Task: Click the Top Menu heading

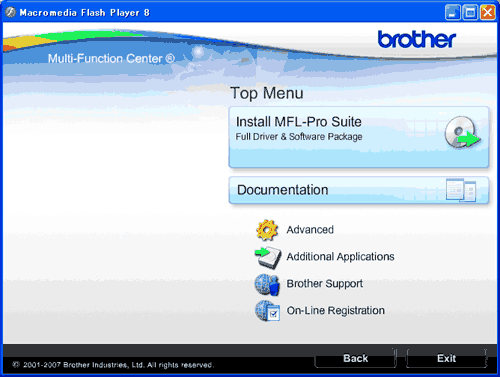Action: [x=267, y=93]
